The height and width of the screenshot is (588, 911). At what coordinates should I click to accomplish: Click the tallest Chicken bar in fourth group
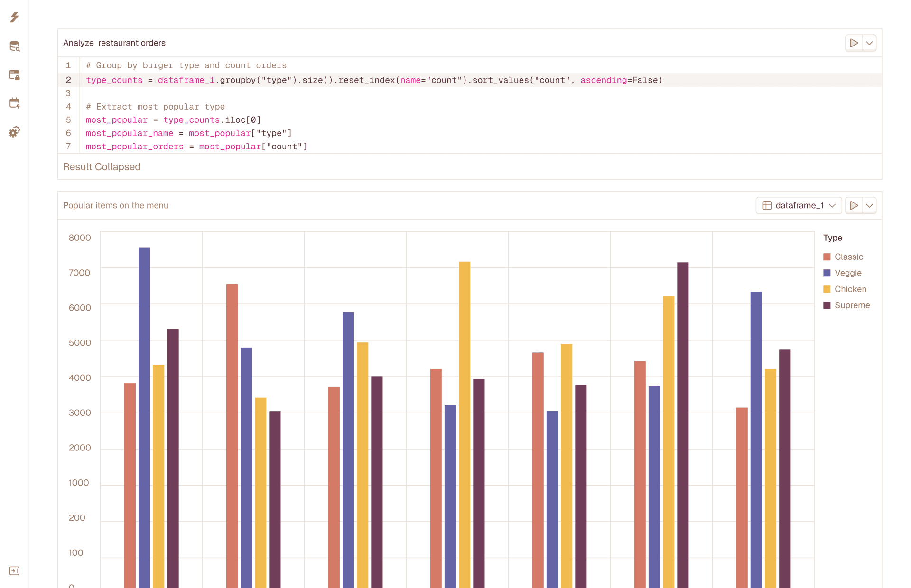pyautogui.click(x=465, y=424)
